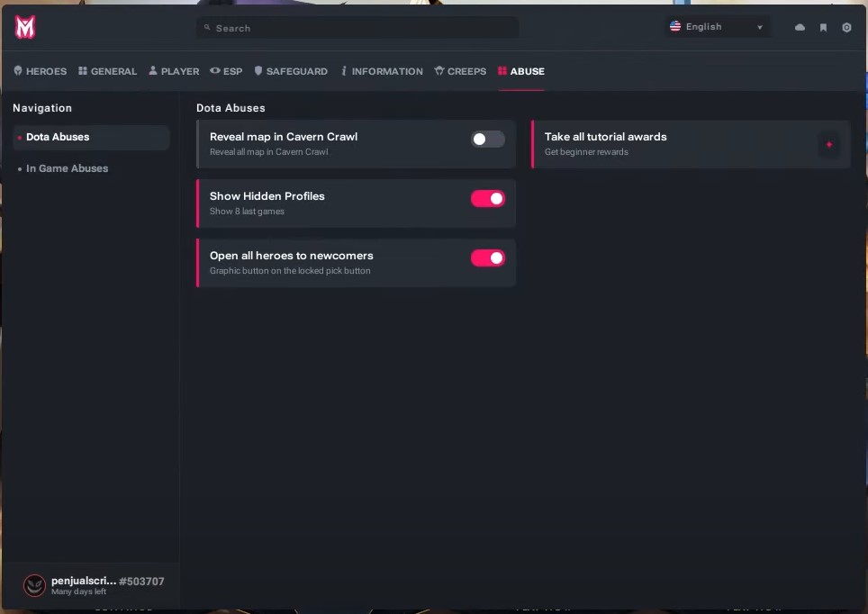Open settings via hexagon gear icon
868x614 pixels.
846,28
